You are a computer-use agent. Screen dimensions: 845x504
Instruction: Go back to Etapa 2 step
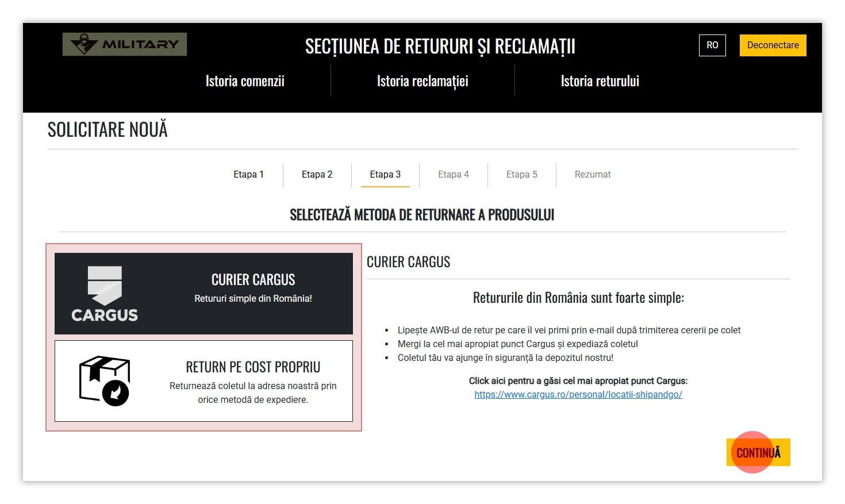click(x=317, y=175)
